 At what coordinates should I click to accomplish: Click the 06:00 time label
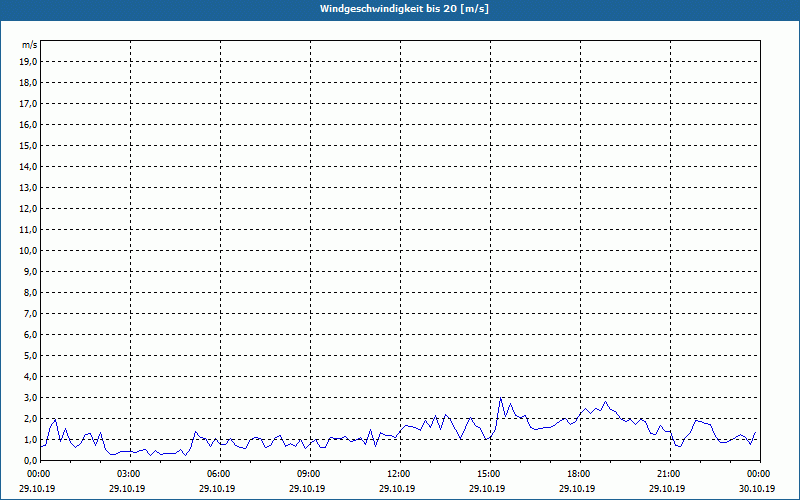[220, 474]
